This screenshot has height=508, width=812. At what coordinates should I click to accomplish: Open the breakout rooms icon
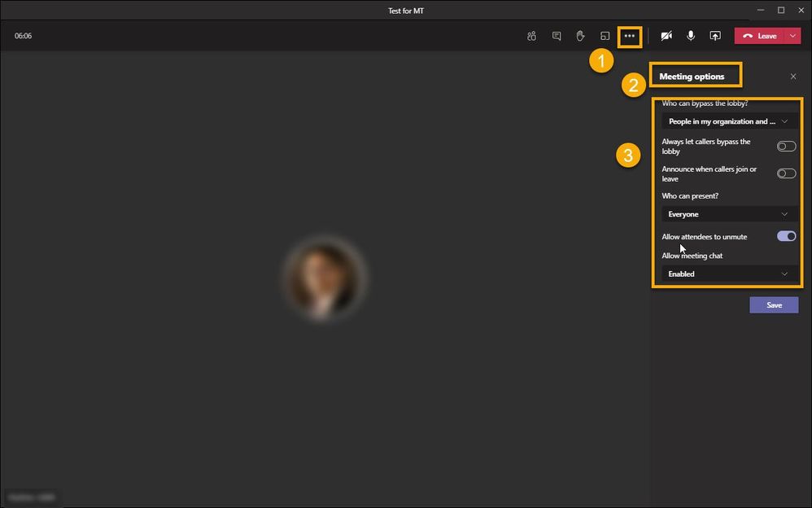[605, 36]
